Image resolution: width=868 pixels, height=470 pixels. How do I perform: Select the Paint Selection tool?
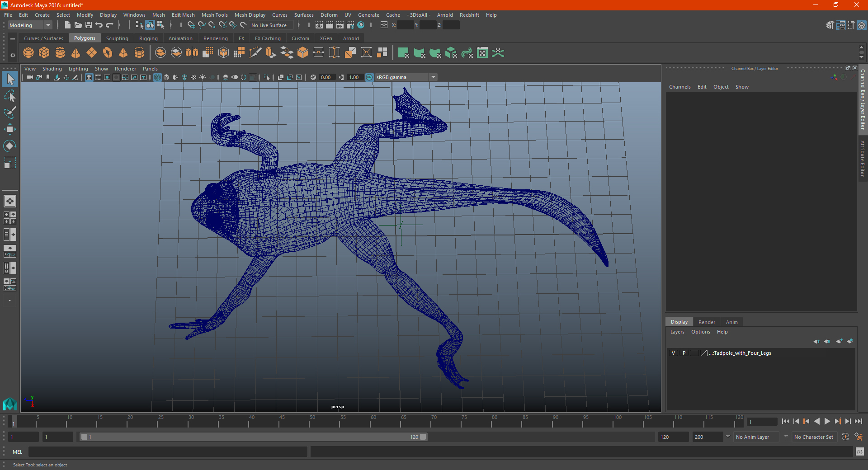coord(10,113)
